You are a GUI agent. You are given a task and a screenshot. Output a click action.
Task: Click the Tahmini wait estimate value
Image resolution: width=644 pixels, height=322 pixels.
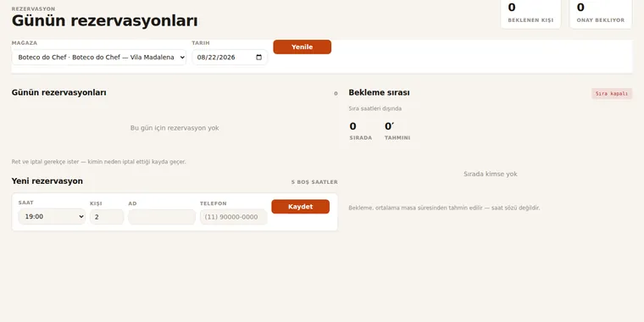389,126
